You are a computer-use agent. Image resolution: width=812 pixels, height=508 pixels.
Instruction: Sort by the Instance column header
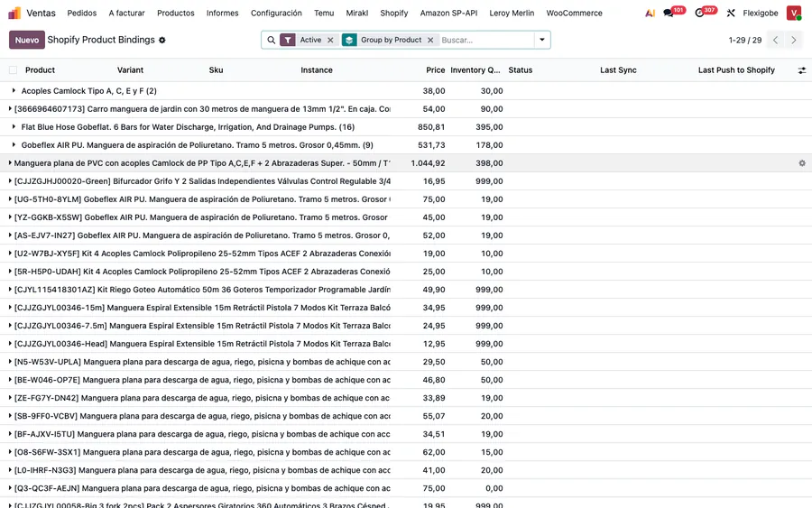pos(317,69)
